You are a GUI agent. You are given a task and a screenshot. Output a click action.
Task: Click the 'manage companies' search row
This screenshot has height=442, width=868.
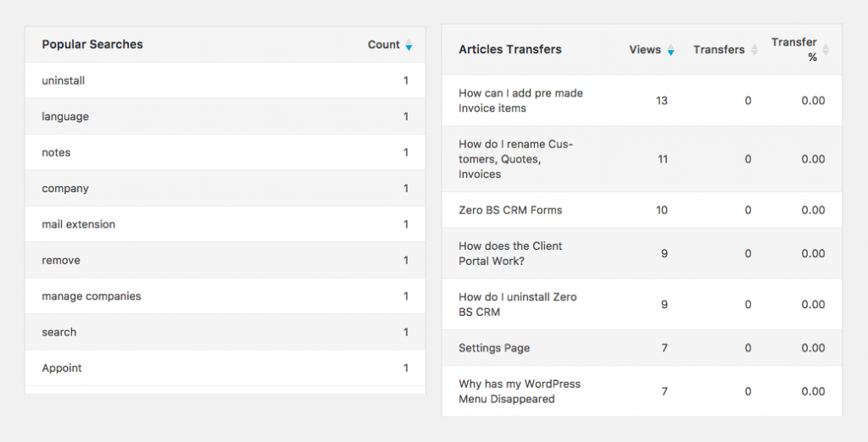91,296
